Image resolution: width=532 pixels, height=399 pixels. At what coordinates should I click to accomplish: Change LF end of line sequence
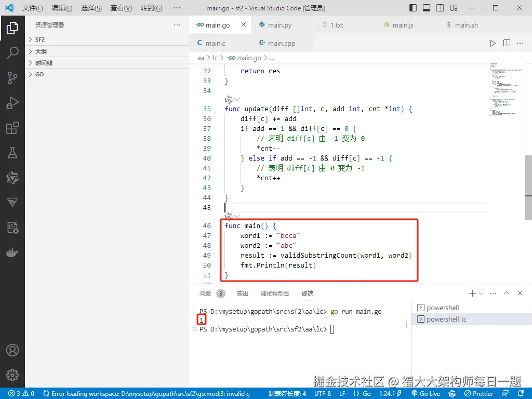point(342,394)
